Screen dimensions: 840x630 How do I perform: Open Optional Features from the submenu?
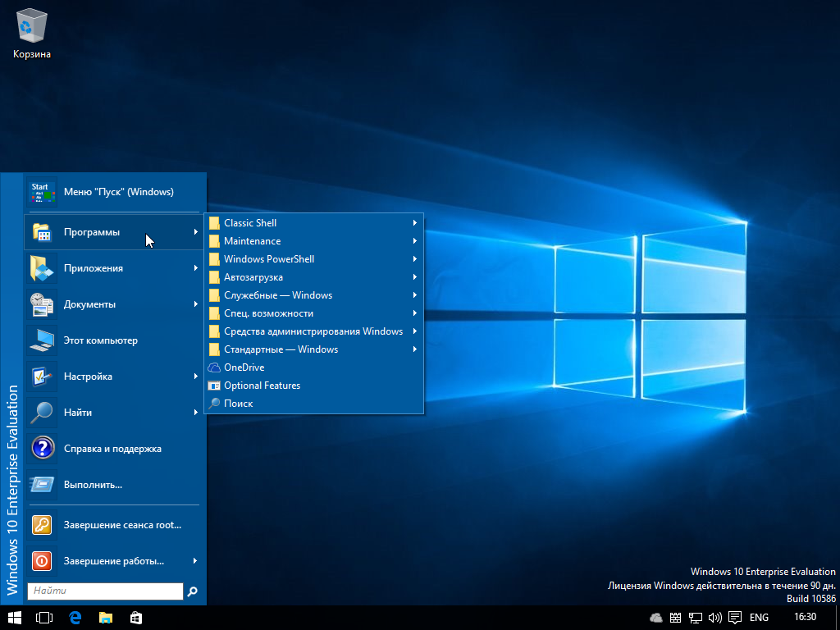(x=314, y=386)
